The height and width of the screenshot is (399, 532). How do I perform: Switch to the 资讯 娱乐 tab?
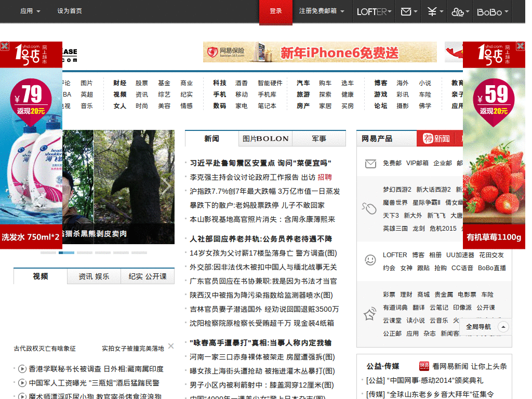pos(94,276)
